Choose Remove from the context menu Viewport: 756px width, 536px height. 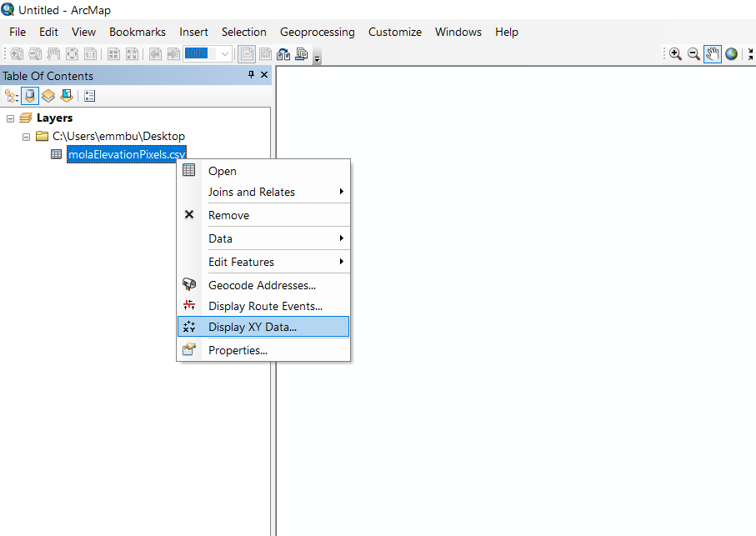point(263,215)
